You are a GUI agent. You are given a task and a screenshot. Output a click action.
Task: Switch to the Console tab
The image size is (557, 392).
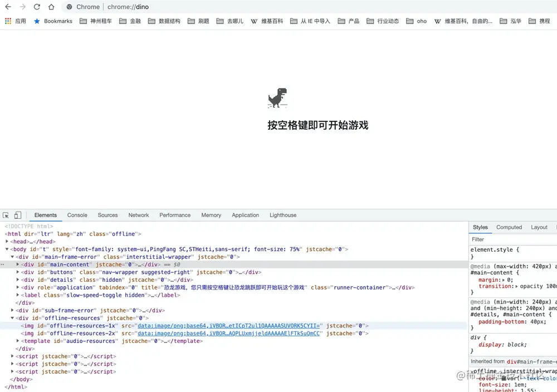click(x=77, y=215)
